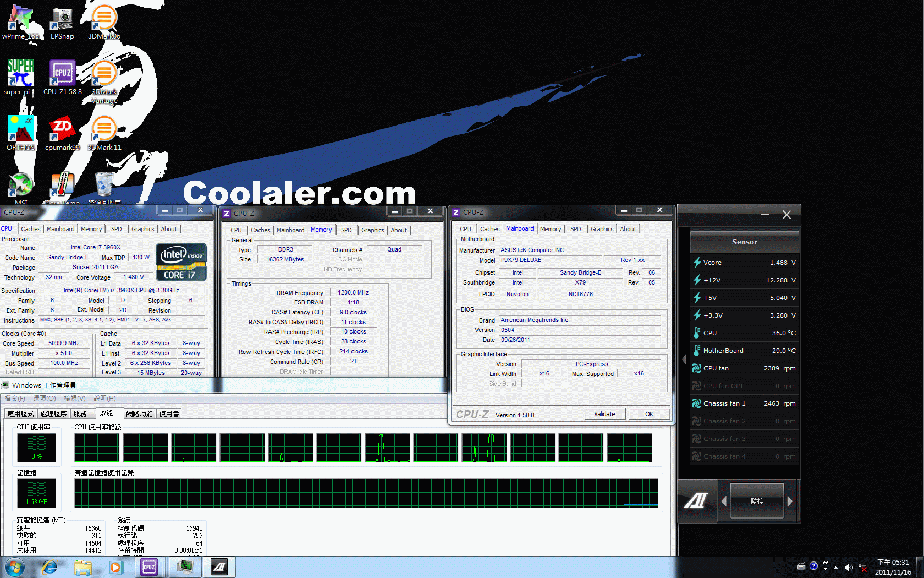Viewport: 924px width, 578px height.
Task: Open the 檢視(V) menu in Task Manager
Action: (75, 399)
